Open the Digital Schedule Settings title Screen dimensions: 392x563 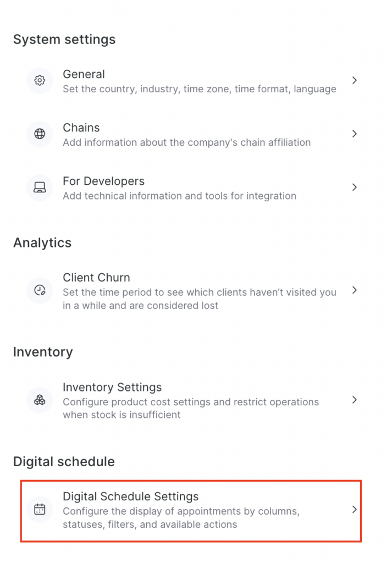(130, 496)
